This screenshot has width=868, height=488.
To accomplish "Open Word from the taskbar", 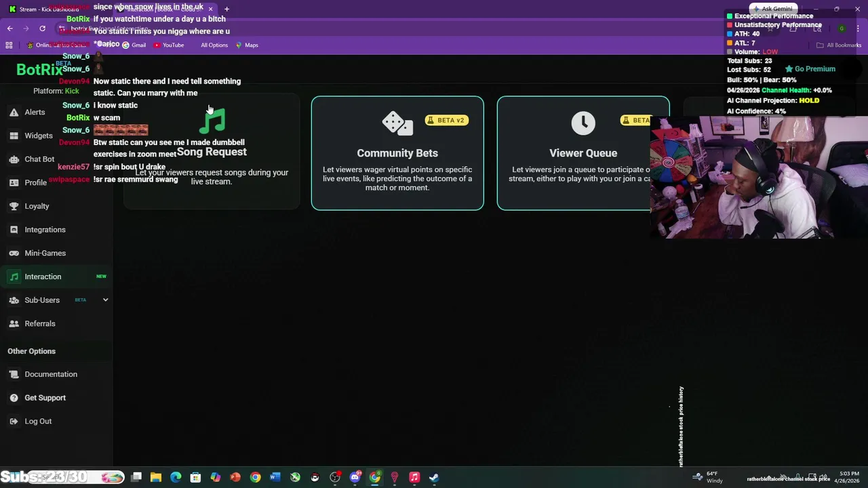I will point(275,477).
